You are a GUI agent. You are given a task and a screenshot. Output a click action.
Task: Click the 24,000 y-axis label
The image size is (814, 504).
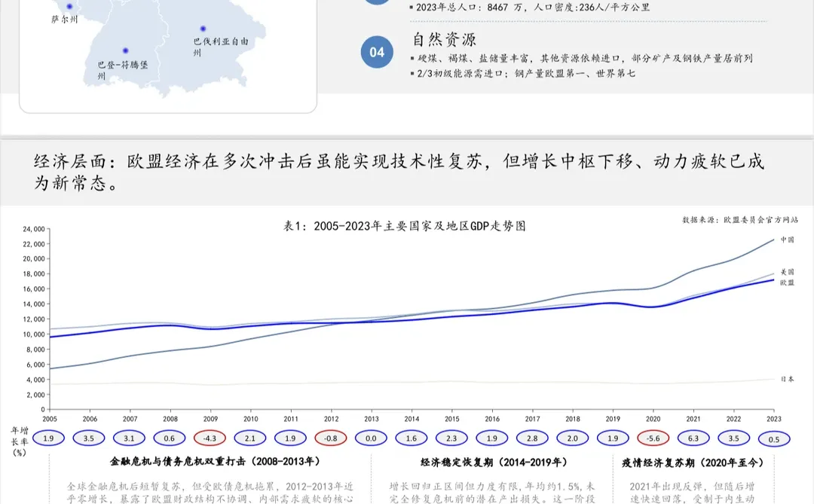(34, 229)
